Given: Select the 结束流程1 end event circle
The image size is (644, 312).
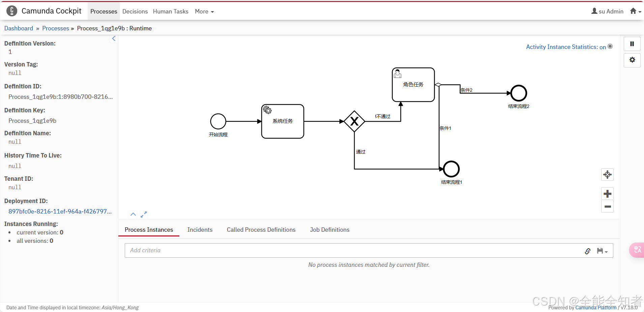Looking at the screenshot, I should 451,169.
